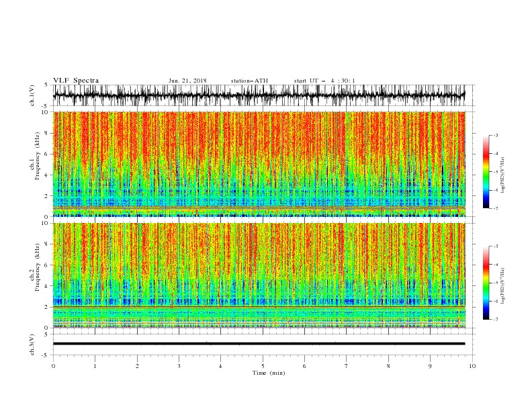Viewport: 532px width, 411px height.
Task: Click the "VLF Spectra" plot title
Action: coord(76,81)
